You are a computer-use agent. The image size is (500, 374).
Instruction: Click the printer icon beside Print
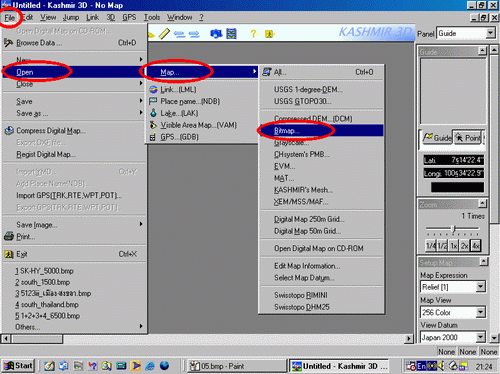pos(9,237)
